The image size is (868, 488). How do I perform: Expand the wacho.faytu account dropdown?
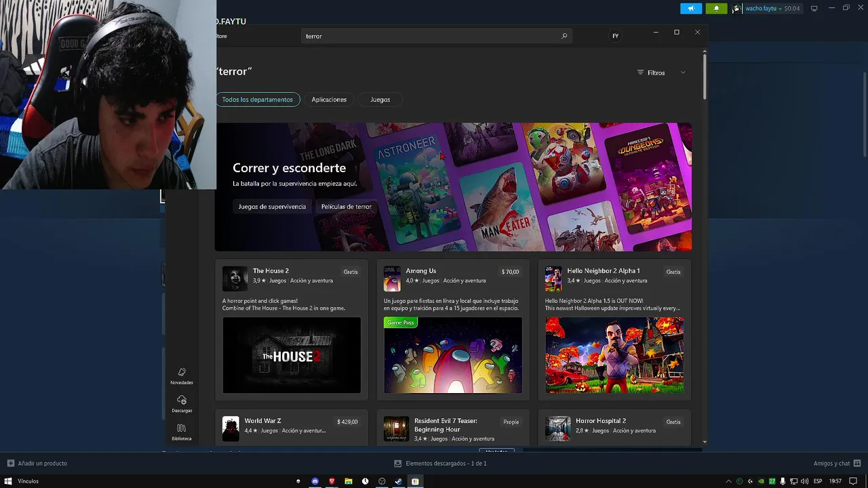click(x=780, y=8)
